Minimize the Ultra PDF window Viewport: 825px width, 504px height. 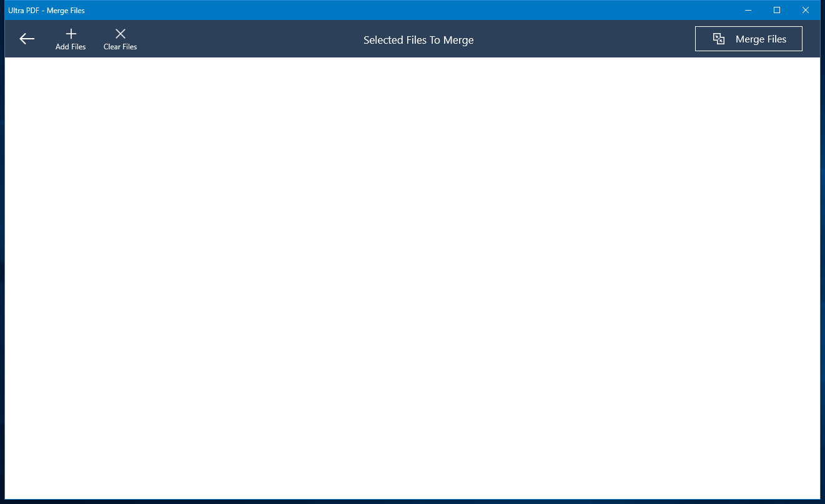tap(748, 10)
